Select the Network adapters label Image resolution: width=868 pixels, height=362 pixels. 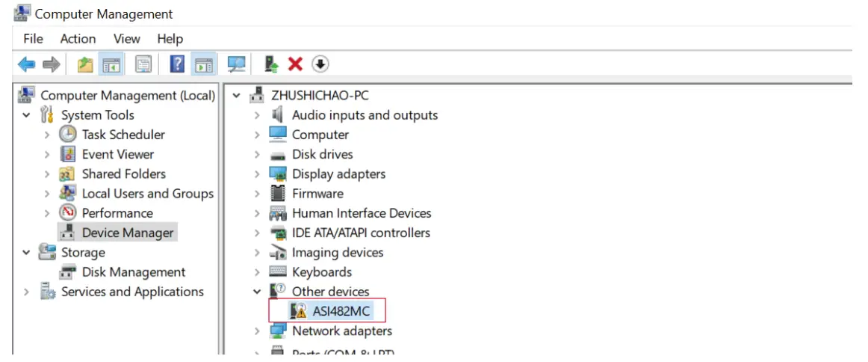pos(342,331)
